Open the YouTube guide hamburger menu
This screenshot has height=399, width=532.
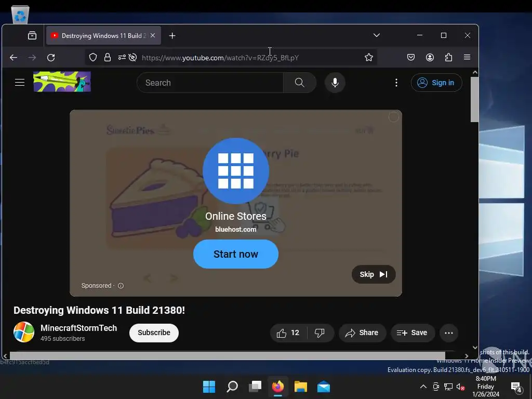pos(20,83)
